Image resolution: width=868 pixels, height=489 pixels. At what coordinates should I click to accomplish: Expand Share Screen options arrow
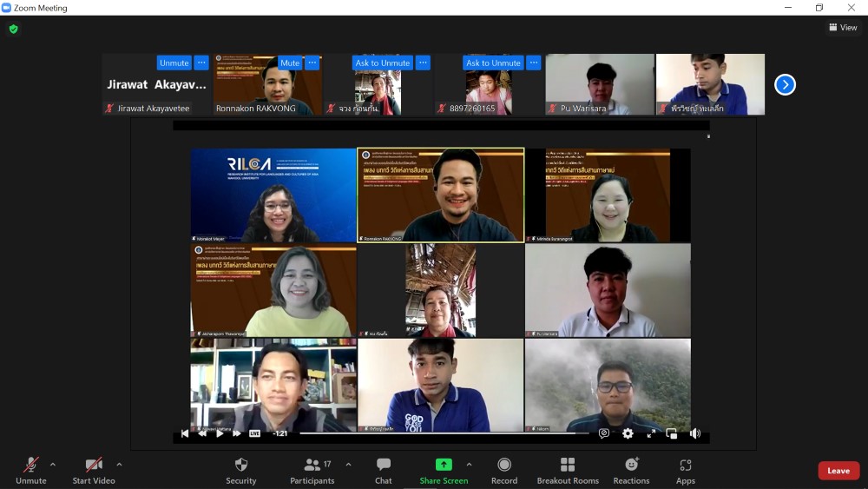coord(470,465)
